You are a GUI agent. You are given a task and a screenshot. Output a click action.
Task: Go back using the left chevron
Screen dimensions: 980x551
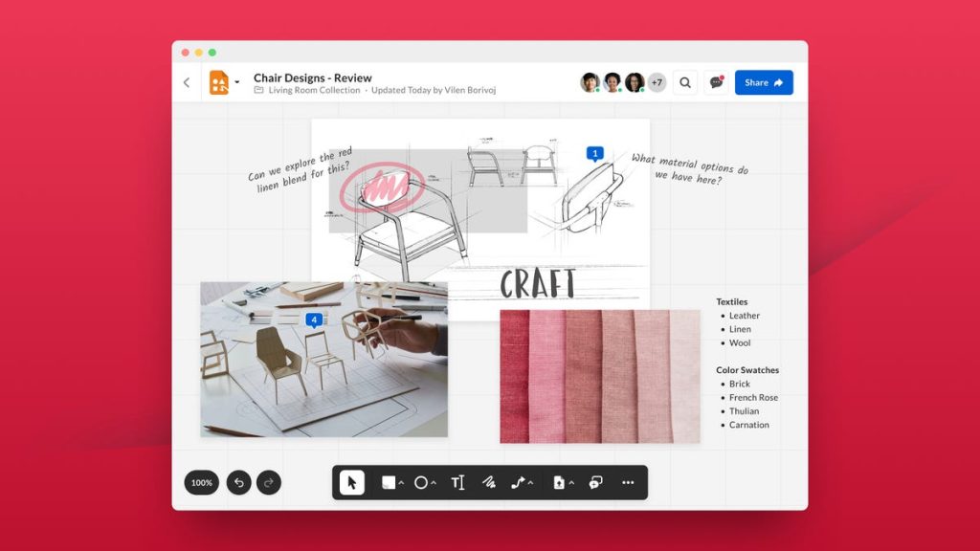(187, 83)
